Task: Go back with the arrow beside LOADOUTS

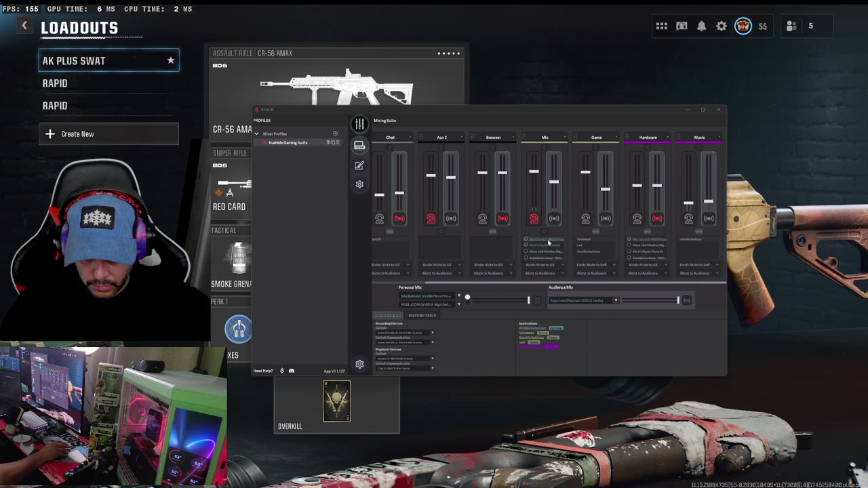Action: coord(24,26)
